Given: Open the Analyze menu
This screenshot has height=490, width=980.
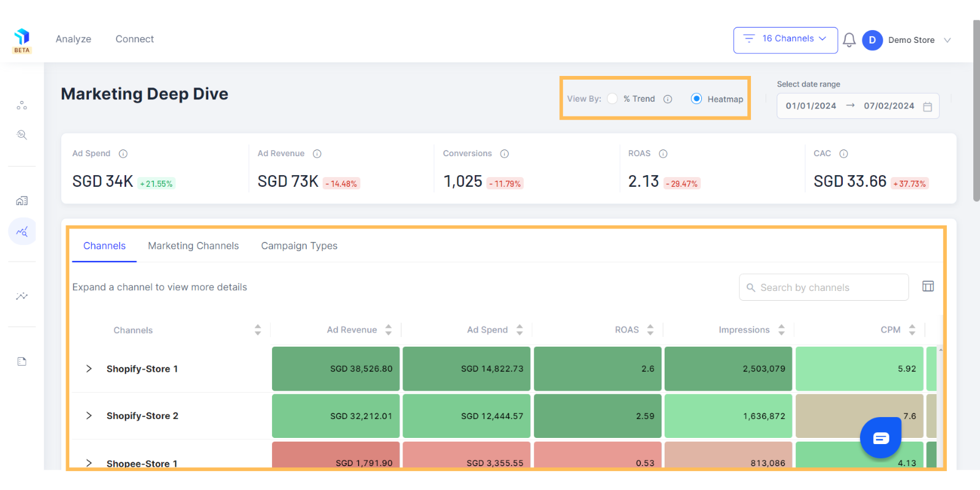Looking at the screenshot, I should [x=73, y=39].
